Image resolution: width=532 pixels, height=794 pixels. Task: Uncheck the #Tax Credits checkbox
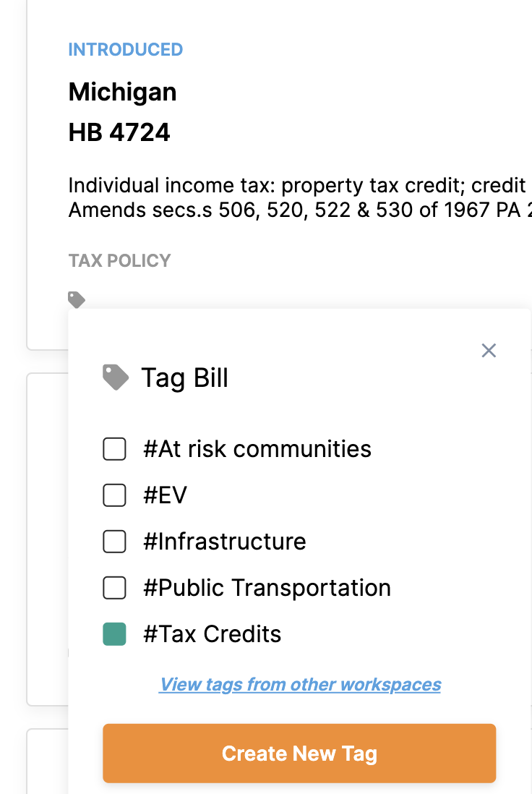pos(114,634)
